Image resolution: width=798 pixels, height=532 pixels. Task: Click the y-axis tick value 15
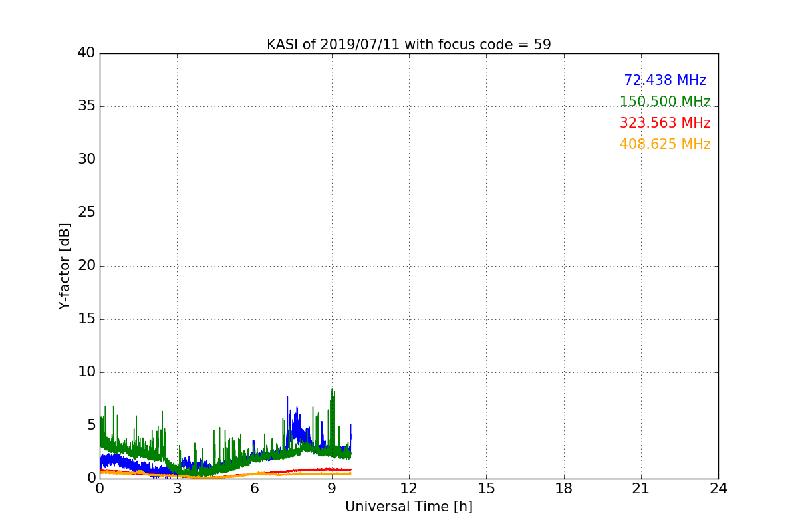[x=86, y=319]
